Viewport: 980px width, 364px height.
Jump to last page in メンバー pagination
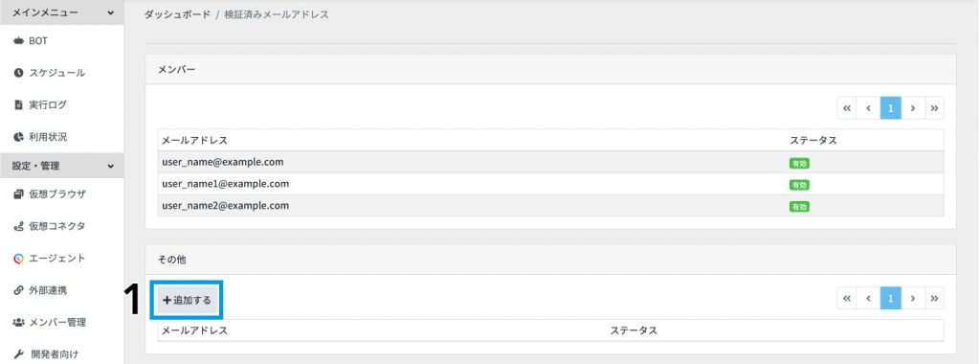tap(934, 108)
